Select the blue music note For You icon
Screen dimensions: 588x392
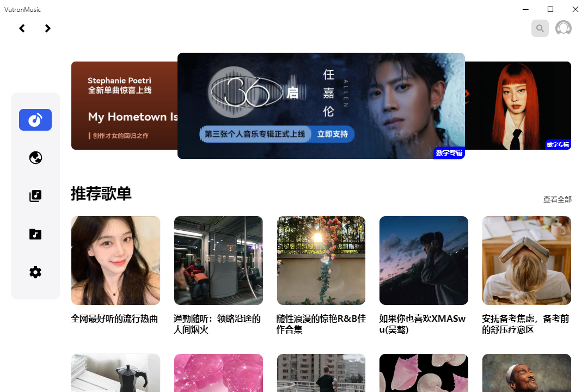click(35, 120)
